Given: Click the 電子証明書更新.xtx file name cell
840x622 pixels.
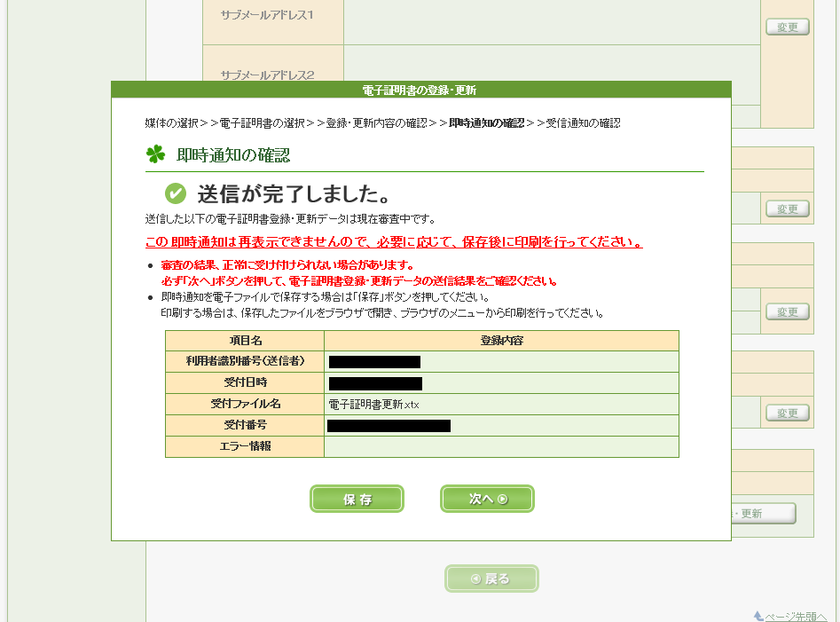Looking at the screenshot, I should tap(501, 404).
